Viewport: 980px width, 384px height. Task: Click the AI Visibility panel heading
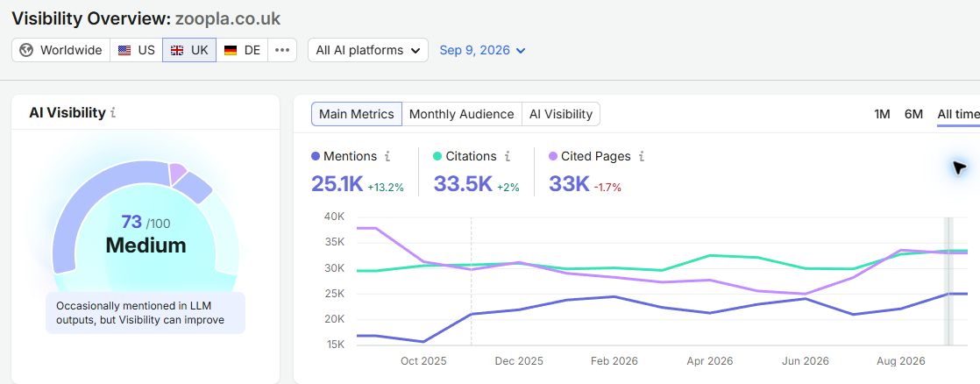pyautogui.click(x=67, y=113)
